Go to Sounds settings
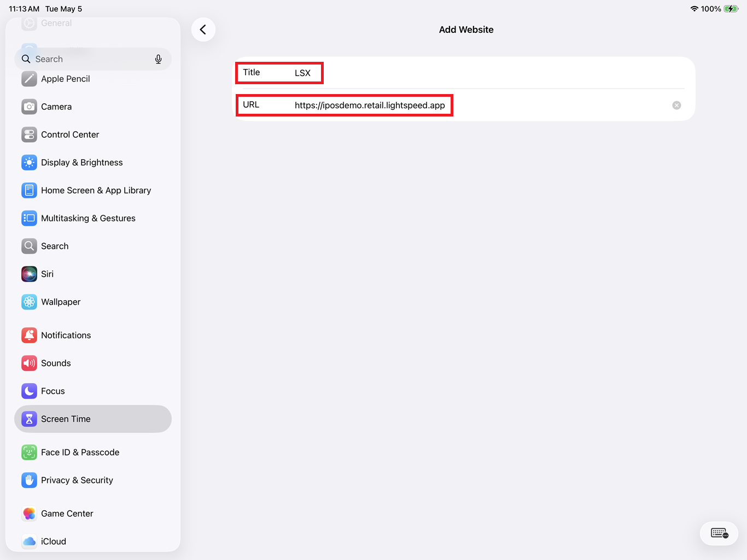Screen dimensions: 747x560 click(x=93, y=363)
